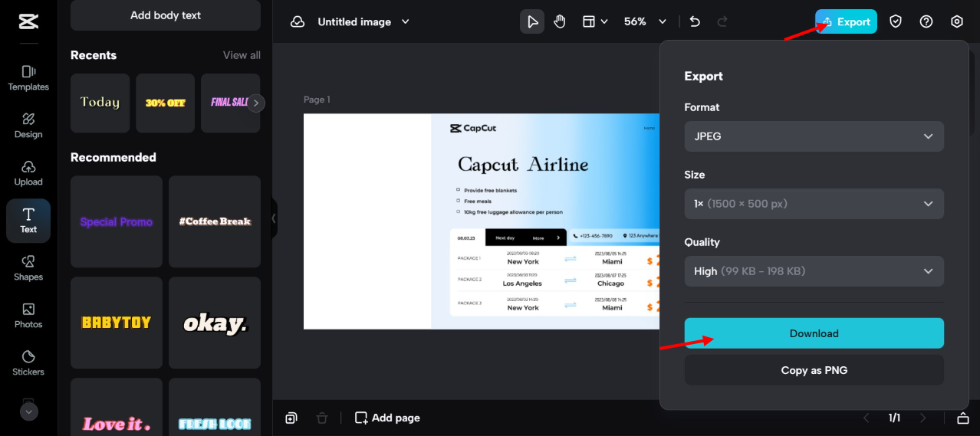
Task: Select the FRESH LOOK text preset
Action: [215, 407]
